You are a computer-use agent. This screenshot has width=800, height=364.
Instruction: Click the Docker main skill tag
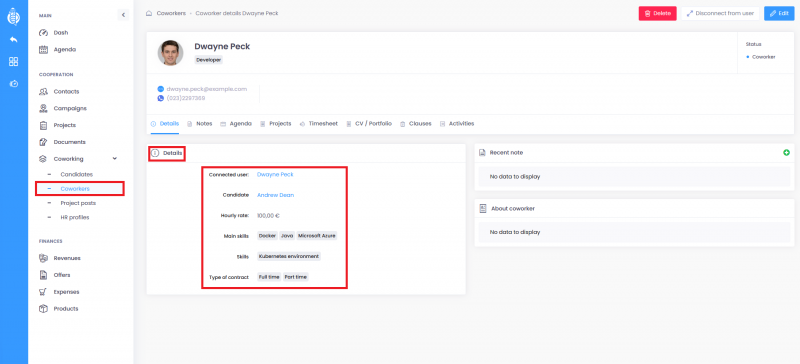tap(267, 236)
